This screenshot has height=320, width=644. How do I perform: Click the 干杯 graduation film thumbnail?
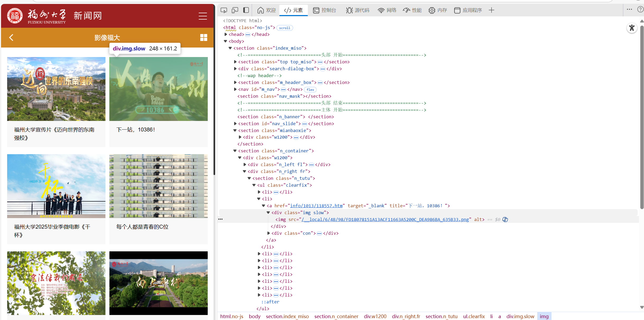56,186
